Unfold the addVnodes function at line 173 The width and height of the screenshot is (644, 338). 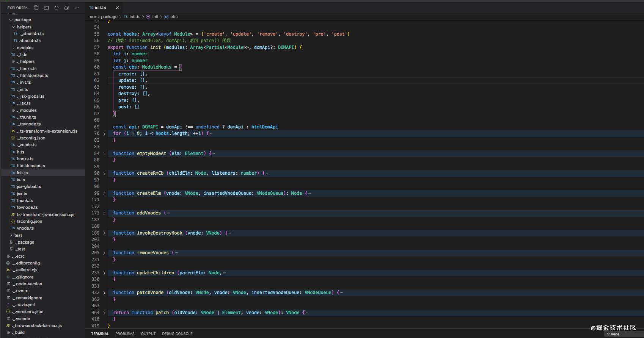tap(104, 213)
